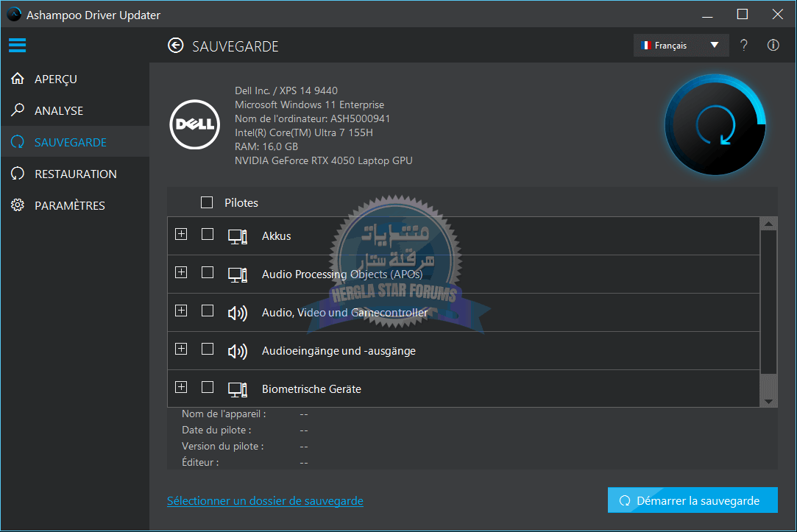This screenshot has height=532, width=797.
Task: Go to the APERÇU section
Action: click(56, 79)
